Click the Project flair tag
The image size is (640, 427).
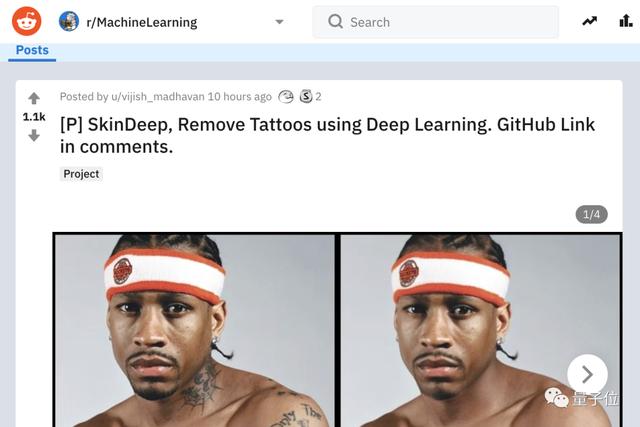(x=81, y=174)
